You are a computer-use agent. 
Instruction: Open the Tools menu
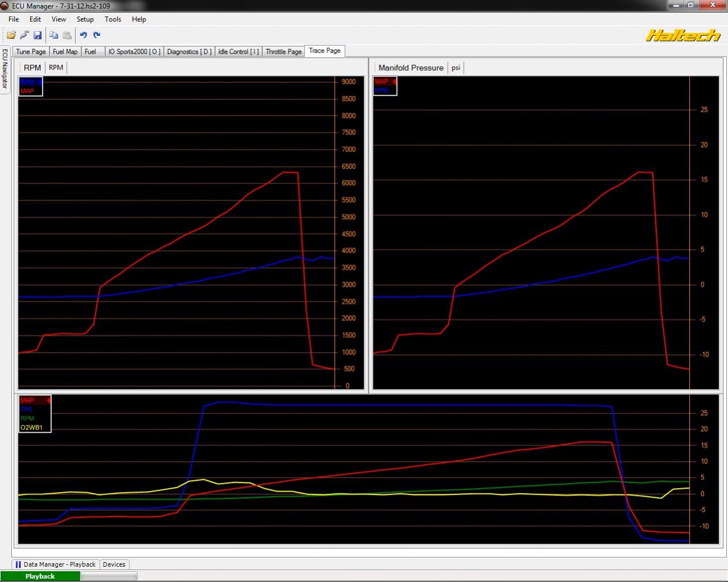113,19
